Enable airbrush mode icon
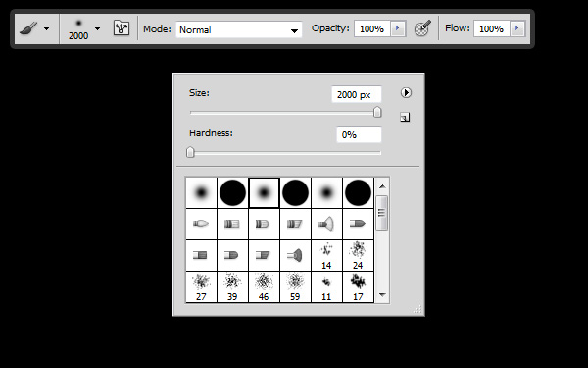Viewport: 588px width, 368px height. point(422,28)
